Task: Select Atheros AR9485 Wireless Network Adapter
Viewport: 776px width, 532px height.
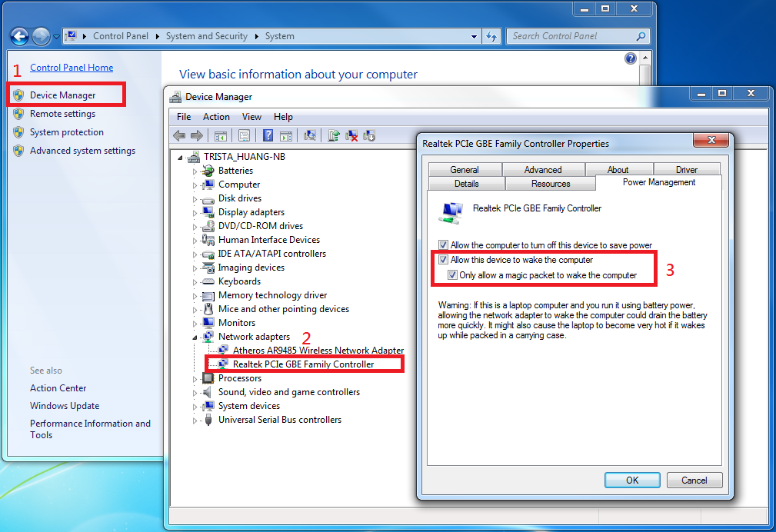Action: click(318, 351)
